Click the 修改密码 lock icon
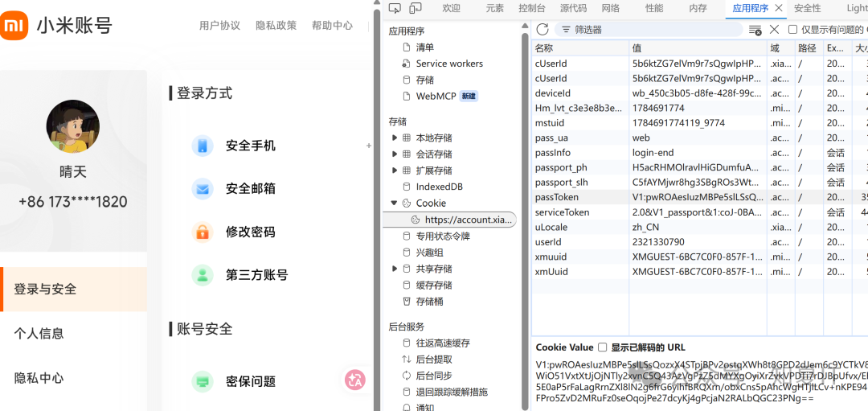The image size is (868, 411). pos(203,232)
